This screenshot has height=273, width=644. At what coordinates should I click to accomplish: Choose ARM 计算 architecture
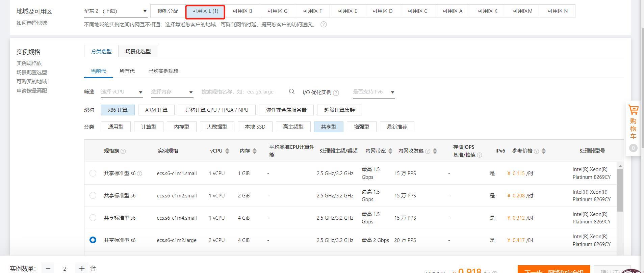[x=156, y=110]
